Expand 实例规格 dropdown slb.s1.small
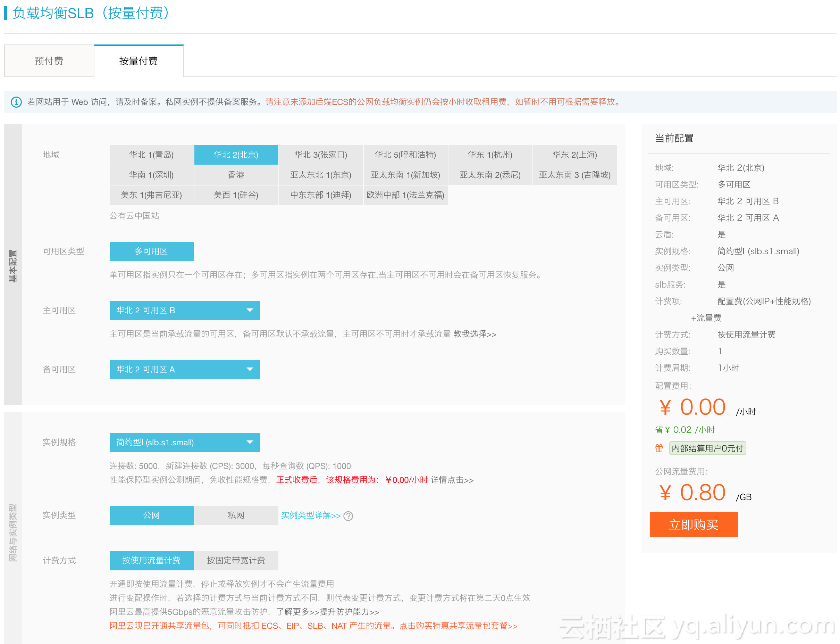This screenshot has width=840, height=644. (184, 443)
